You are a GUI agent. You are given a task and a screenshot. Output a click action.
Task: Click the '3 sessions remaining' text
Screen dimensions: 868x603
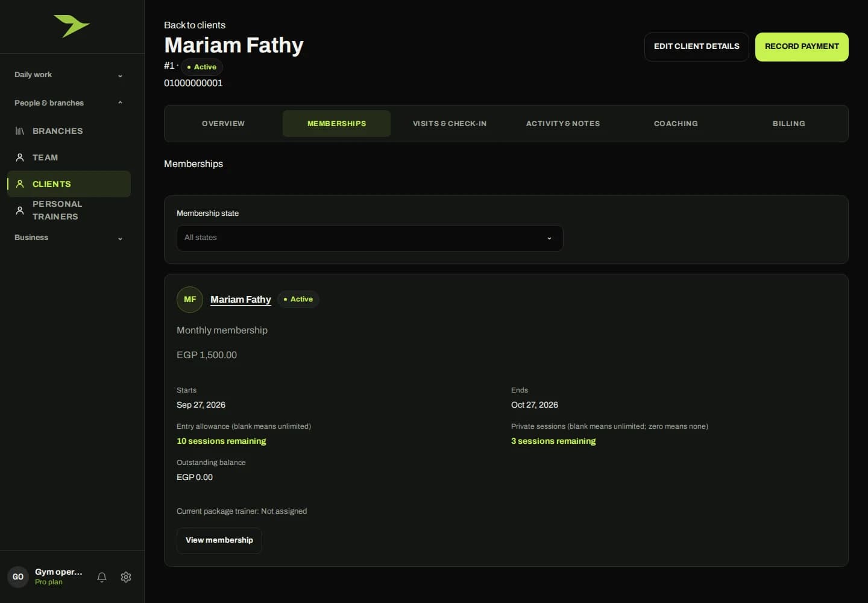[553, 441]
